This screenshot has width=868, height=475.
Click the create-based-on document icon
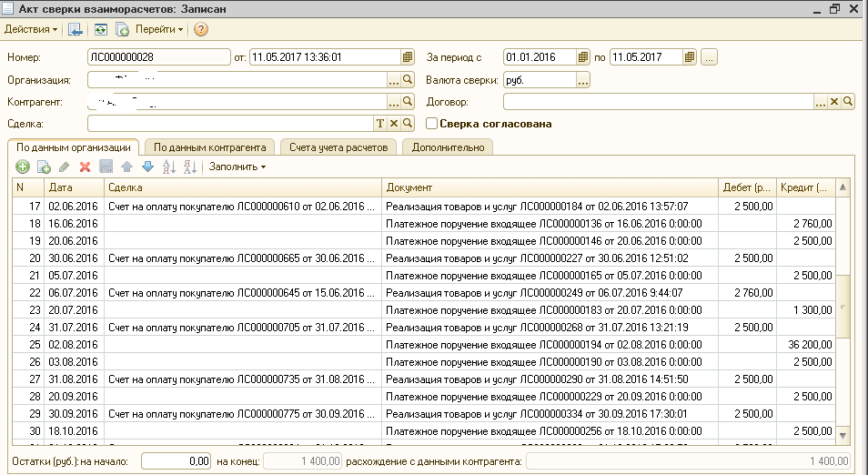pos(122,29)
